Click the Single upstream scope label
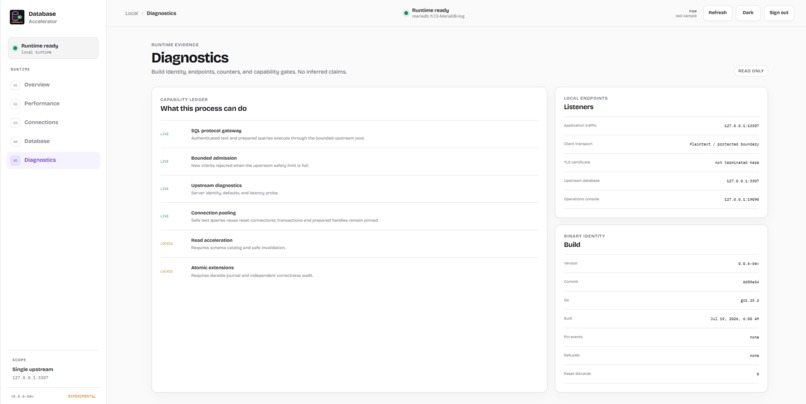806x404 pixels. (33, 369)
